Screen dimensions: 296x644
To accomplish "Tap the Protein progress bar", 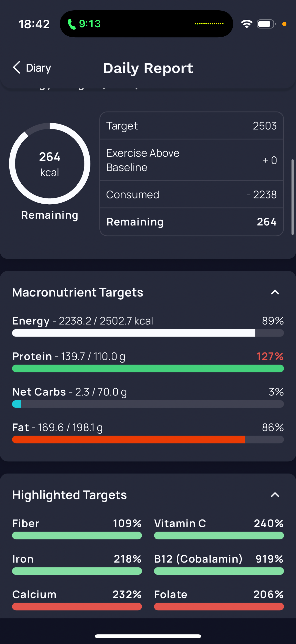I will tap(148, 368).
